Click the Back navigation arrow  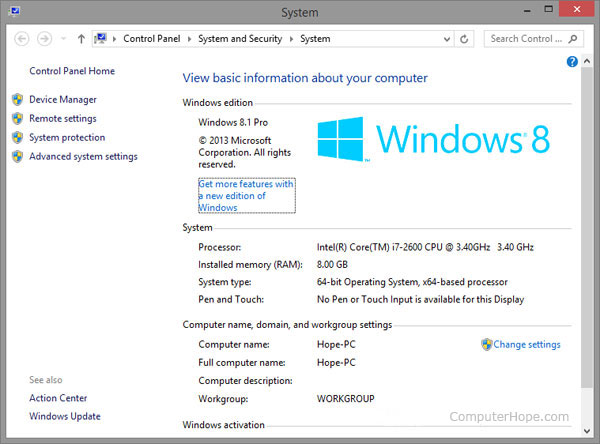coord(19,39)
